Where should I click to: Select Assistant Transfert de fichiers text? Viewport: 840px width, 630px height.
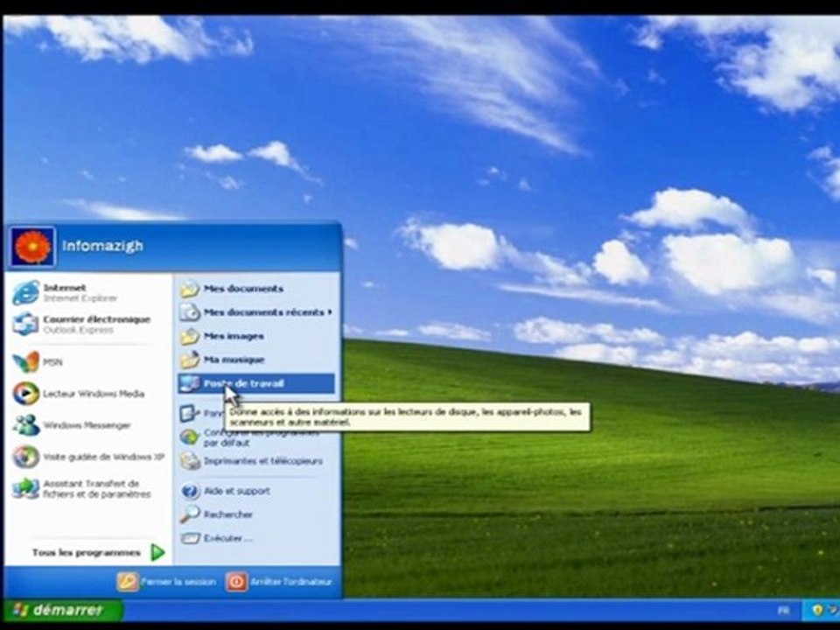[x=97, y=488]
